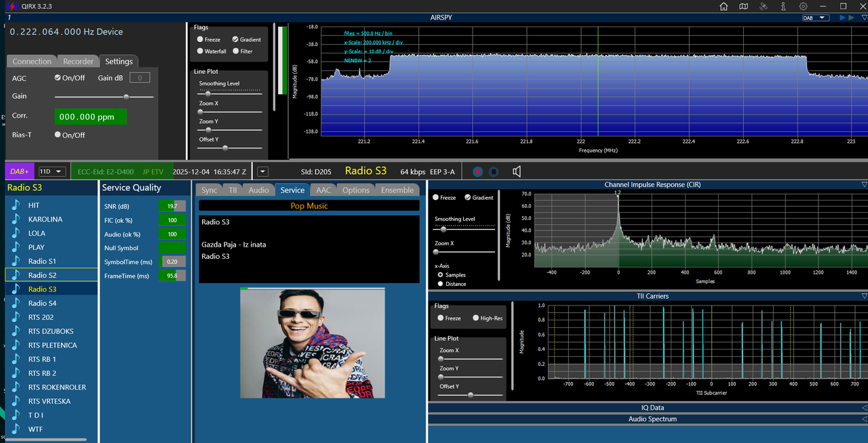
Task: Click the music note icon beside Radio S1
Action: tap(16, 261)
